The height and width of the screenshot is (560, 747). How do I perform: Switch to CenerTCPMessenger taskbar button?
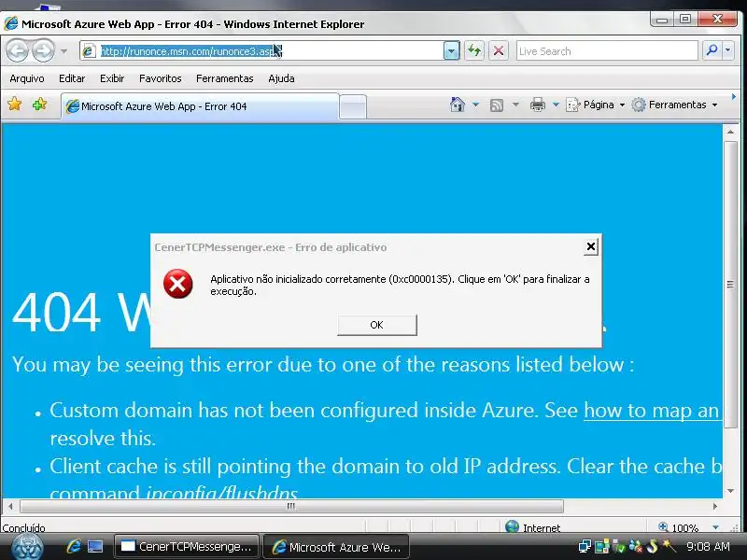(186, 547)
